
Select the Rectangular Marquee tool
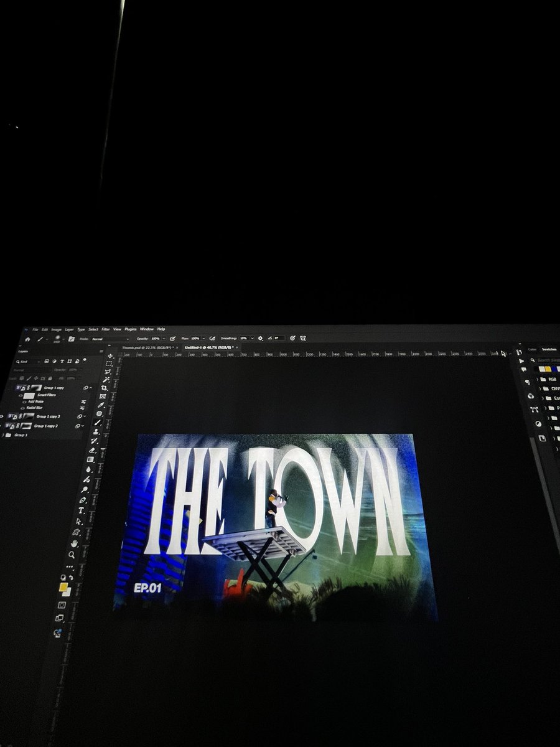[x=109, y=364]
